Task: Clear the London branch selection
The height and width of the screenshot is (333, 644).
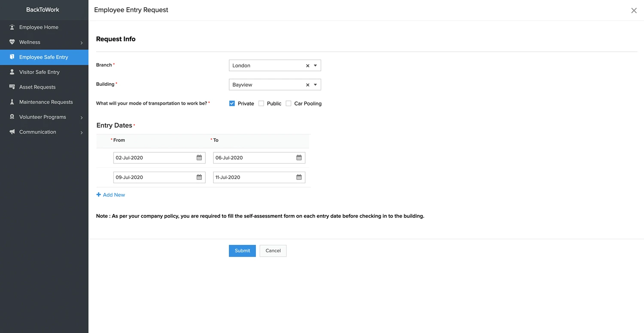Action: pyautogui.click(x=307, y=66)
